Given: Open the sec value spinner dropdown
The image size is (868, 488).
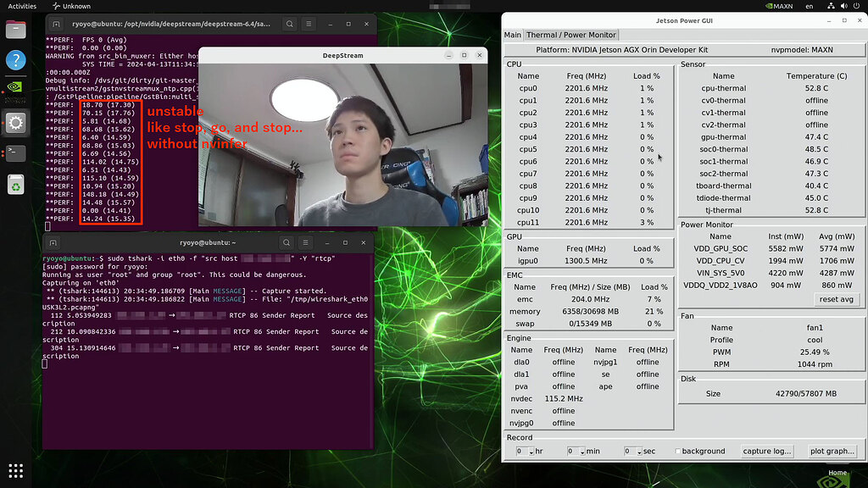Looking at the screenshot, I should (639, 451).
